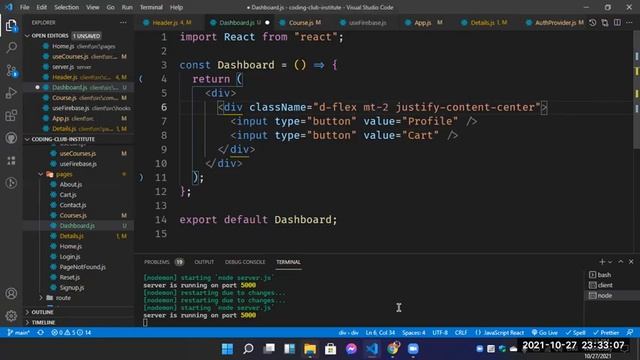The image size is (640, 360).
Task: Open Chrome from the taskbar
Action: click(393, 349)
